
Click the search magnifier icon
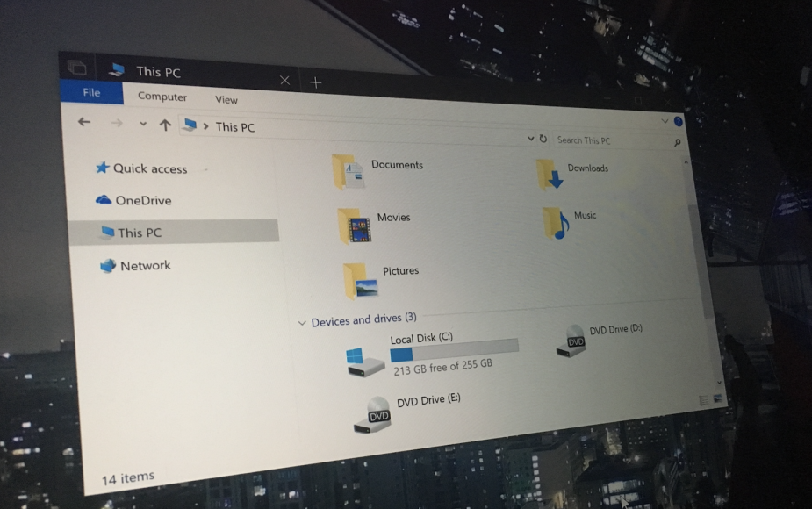[677, 142]
